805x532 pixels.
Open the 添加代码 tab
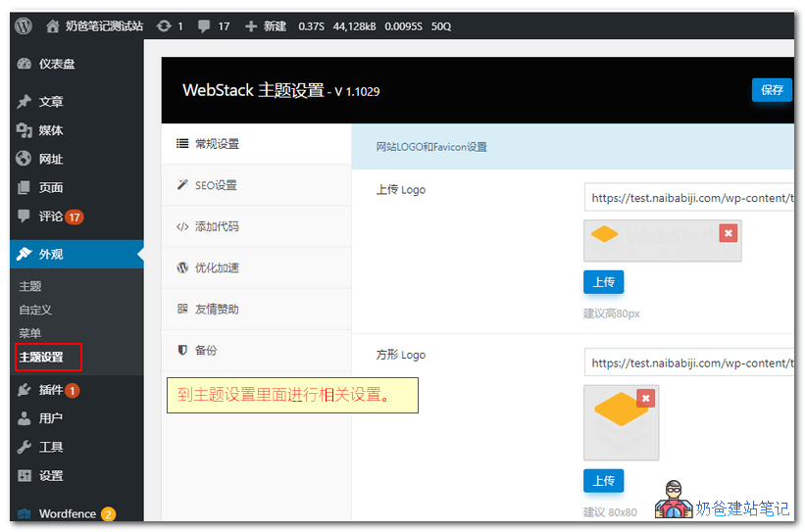click(x=256, y=226)
